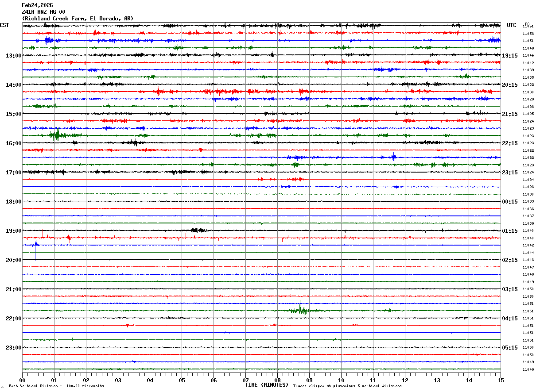Select the DC value 11032 beside 20:15
Image resolution: width=536 pixels, height=392 pixels.
point(528,85)
